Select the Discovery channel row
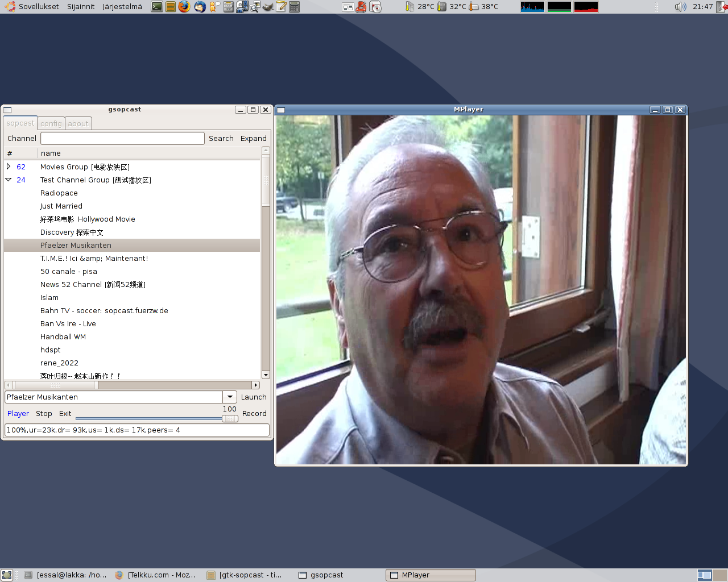Screen dimensions: 728x582 (x=132, y=232)
